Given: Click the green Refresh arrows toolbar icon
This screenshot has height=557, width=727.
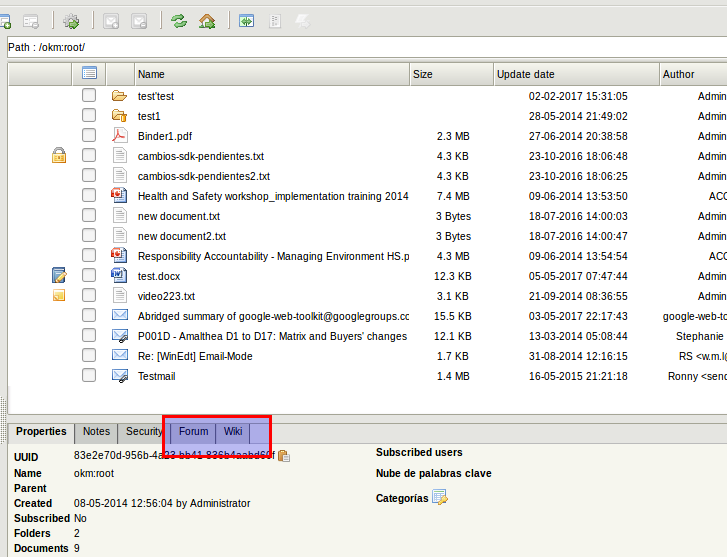Looking at the screenshot, I should pos(179,20).
